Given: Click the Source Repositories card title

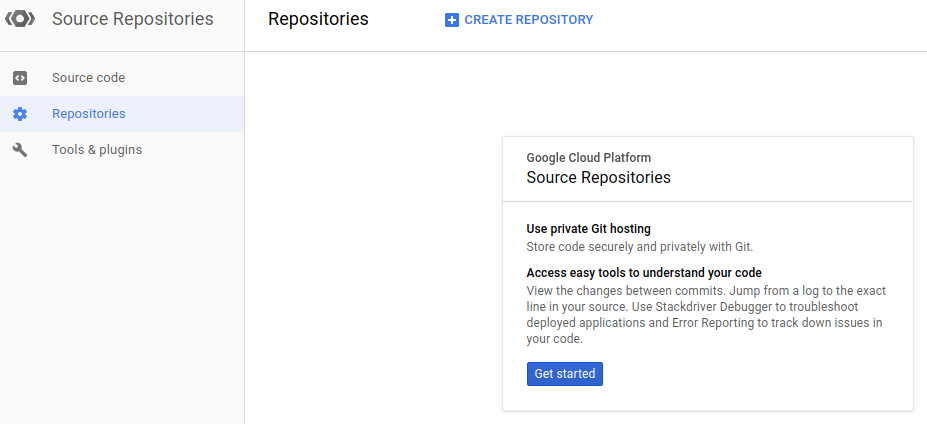Looking at the screenshot, I should [598, 178].
